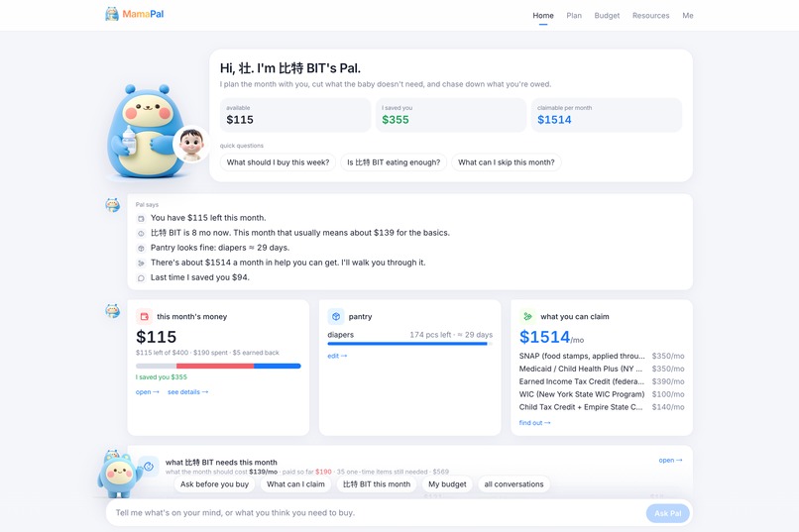This screenshot has height=532, width=799.
Task: Open the Resources tab
Action: tap(650, 15)
